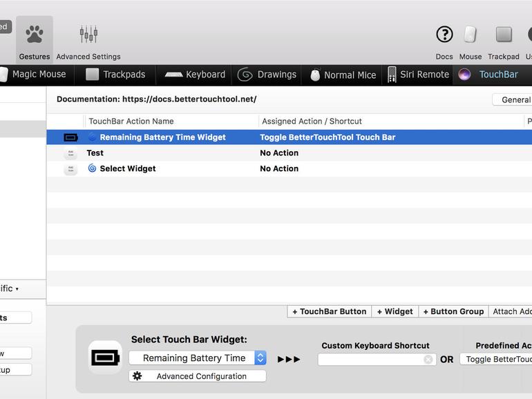Click swirl icon beside Select Widget
The width and height of the screenshot is (532, 399).
pyautogui.click(x=92, y=168)
